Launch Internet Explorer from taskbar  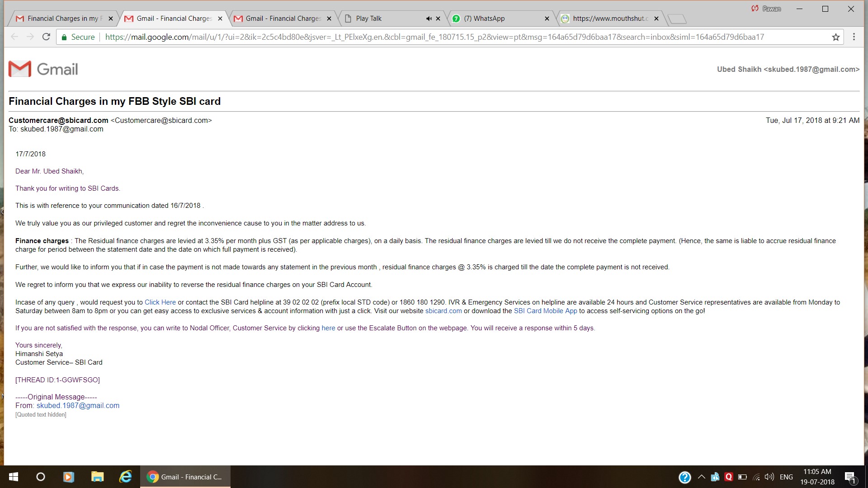(x=125, y=477)
